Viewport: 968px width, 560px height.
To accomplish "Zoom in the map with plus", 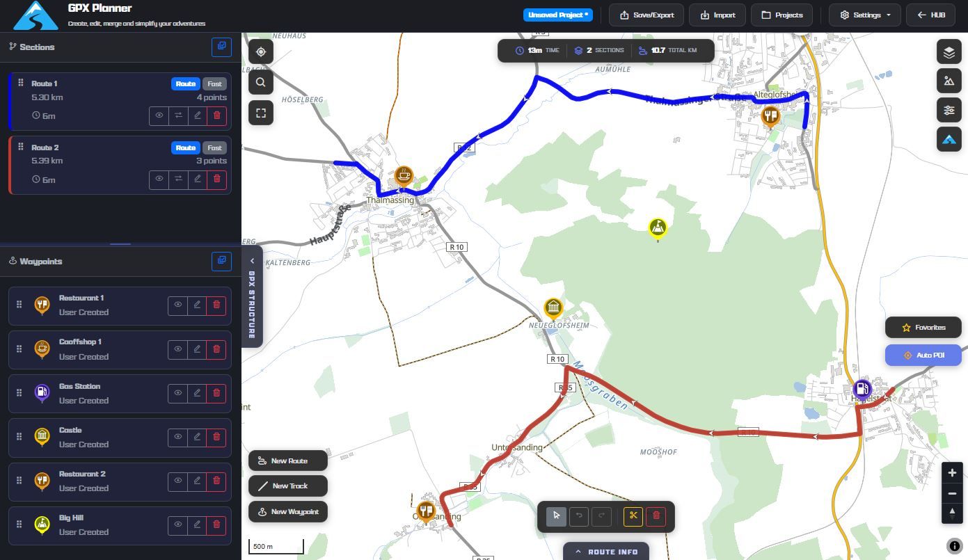I will pyautogui.click(x=952, y=473).
